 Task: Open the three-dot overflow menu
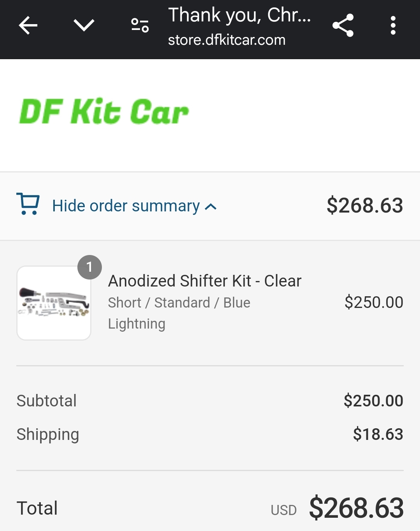coord(393,26)
